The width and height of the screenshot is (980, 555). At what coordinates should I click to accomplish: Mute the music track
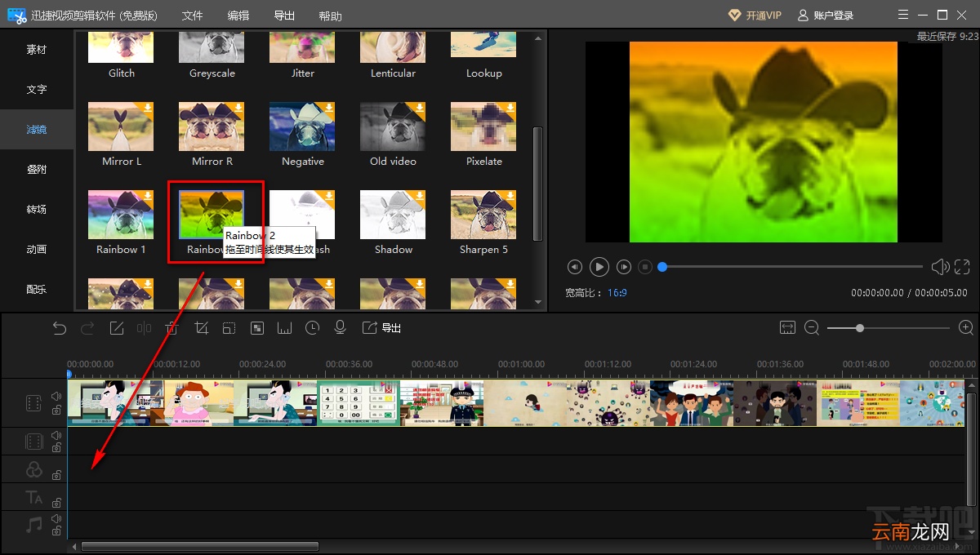(56, 518)
